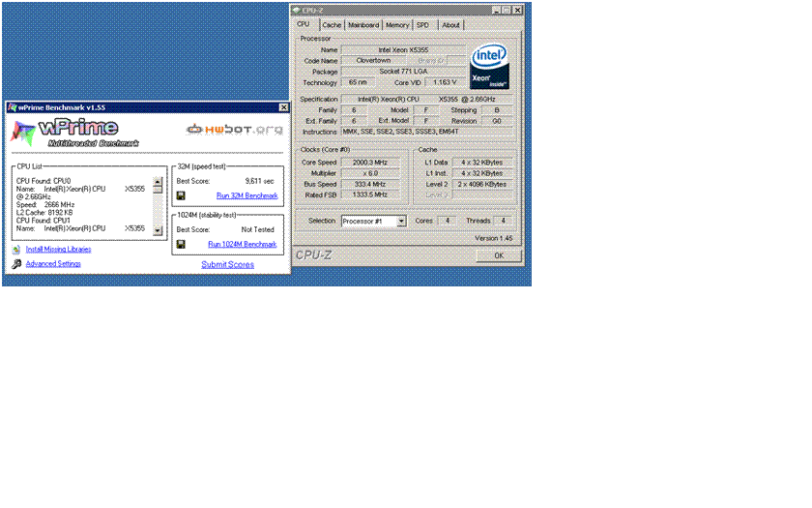Click the L1 Inst. '4 x 32 KBytes' value
Image resolution: width=812 pixels, height=508 pixels.
tap(482, 173)
